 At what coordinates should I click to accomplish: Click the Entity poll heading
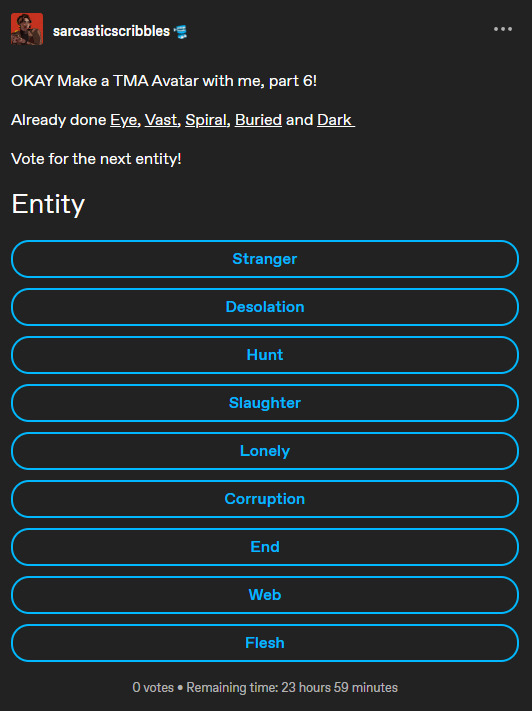(48, 205)
